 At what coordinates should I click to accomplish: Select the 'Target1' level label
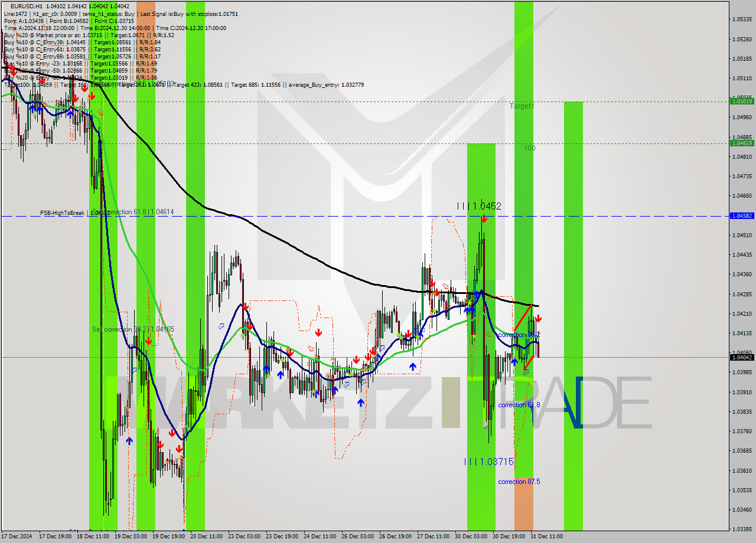coord(522,106)
